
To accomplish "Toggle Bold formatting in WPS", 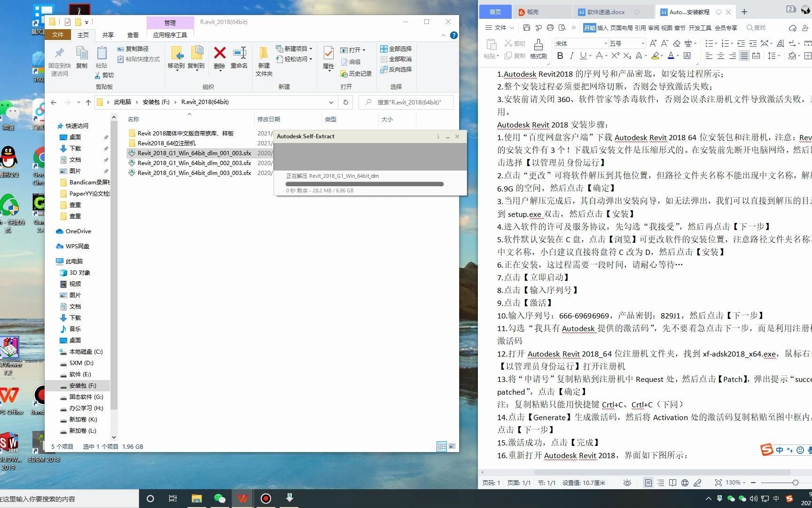I will [560, 56].
